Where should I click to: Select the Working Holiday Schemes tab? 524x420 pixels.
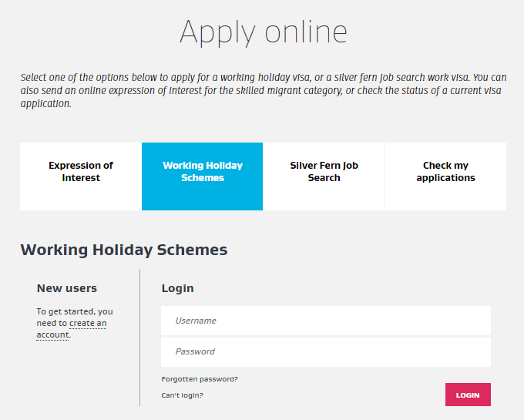[203, 172]
